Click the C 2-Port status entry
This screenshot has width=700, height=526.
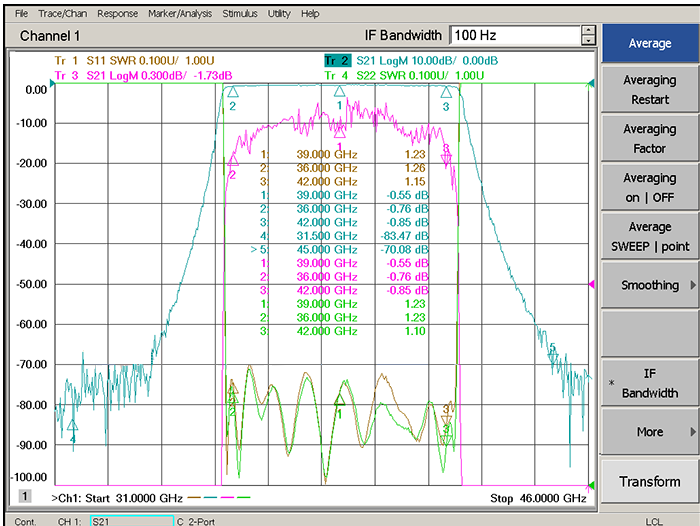point(196,521)
